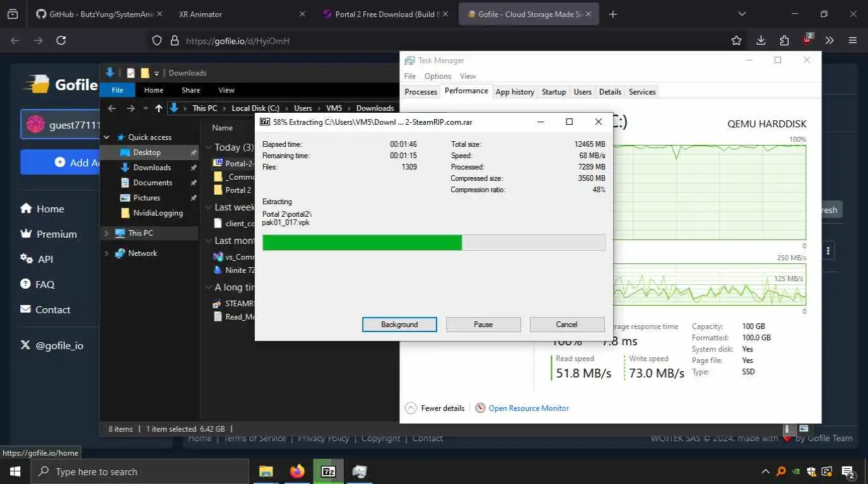Open the Services tab in Task Manager

(642, 92)
